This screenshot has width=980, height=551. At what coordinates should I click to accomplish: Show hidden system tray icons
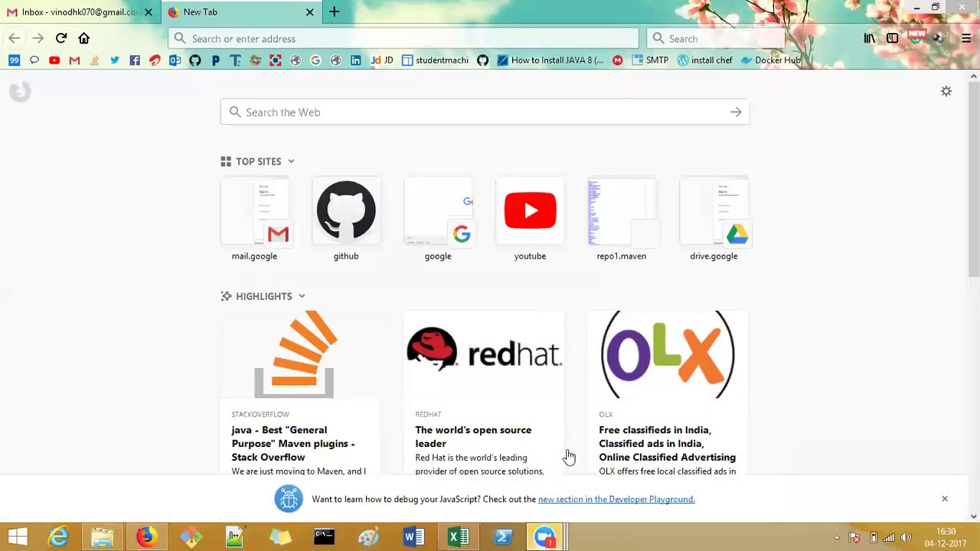837,537
